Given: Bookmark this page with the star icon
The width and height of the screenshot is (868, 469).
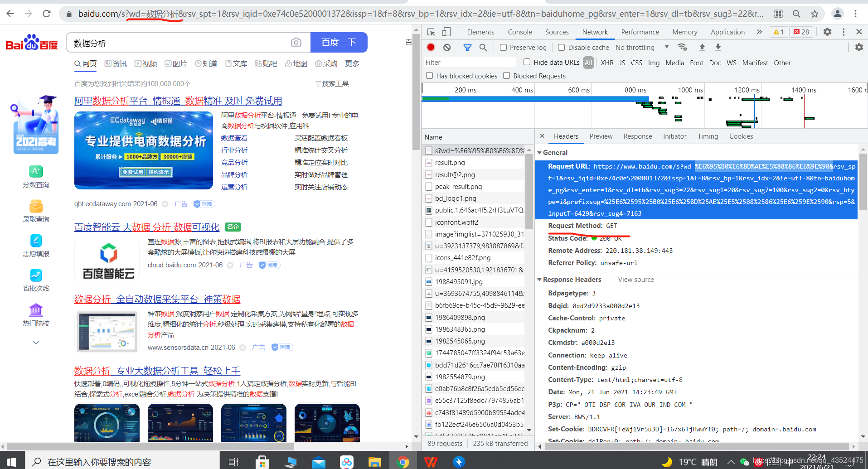Looking at the screenshot, I should click(x=815, y=14).
